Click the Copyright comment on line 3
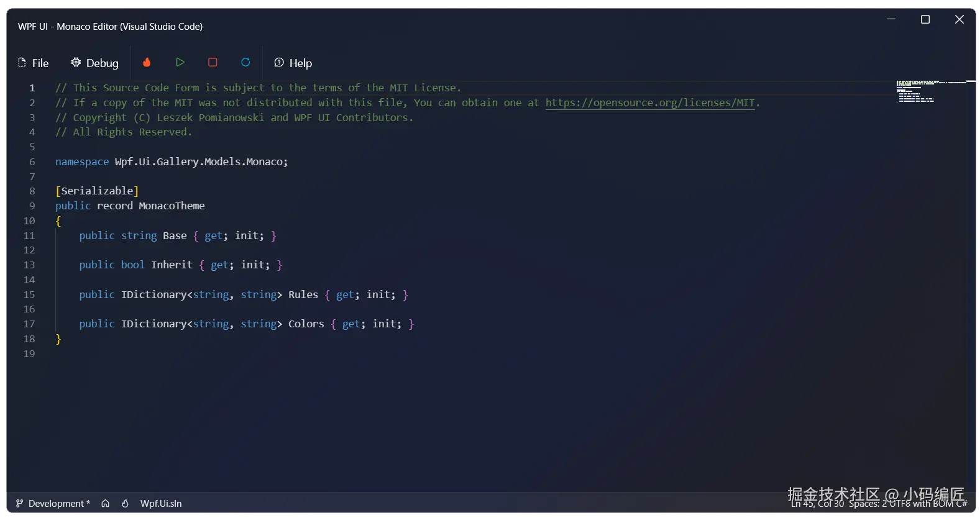The image size is (980, 518). coord(234,117)
